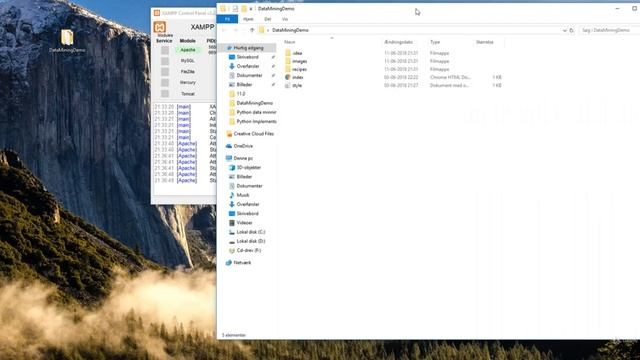Open Musik under Denne pc
This screenshot has width=640, height=360.
point(242,195)
